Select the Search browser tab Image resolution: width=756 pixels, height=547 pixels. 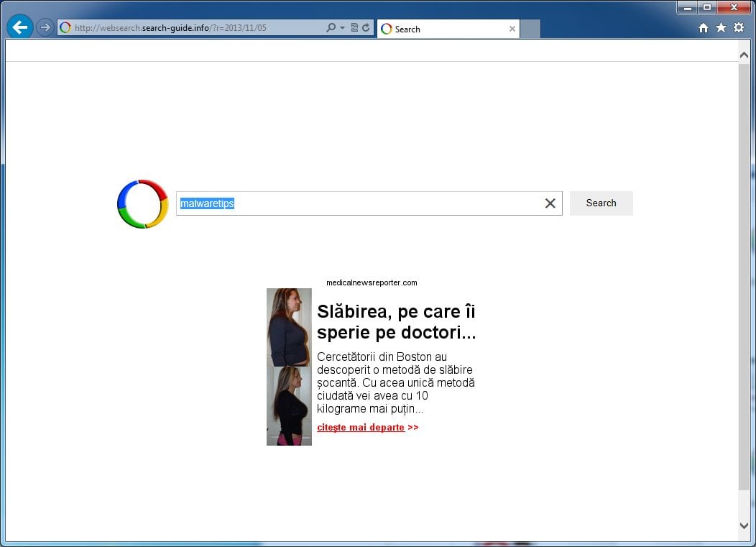pos(448,29)
